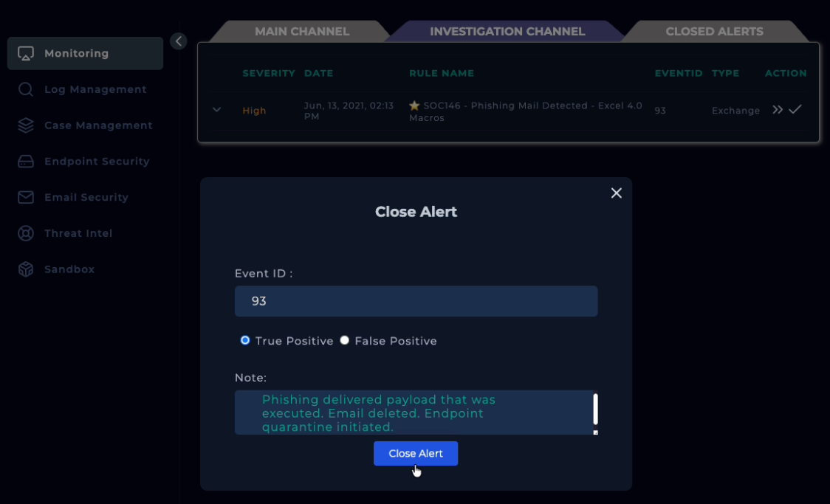Image resolution: width=830 pixels, height=504 pixels.
Task: Click the Log Management magnifier icon
Action: pyautogui.click(x=26, y=90)
